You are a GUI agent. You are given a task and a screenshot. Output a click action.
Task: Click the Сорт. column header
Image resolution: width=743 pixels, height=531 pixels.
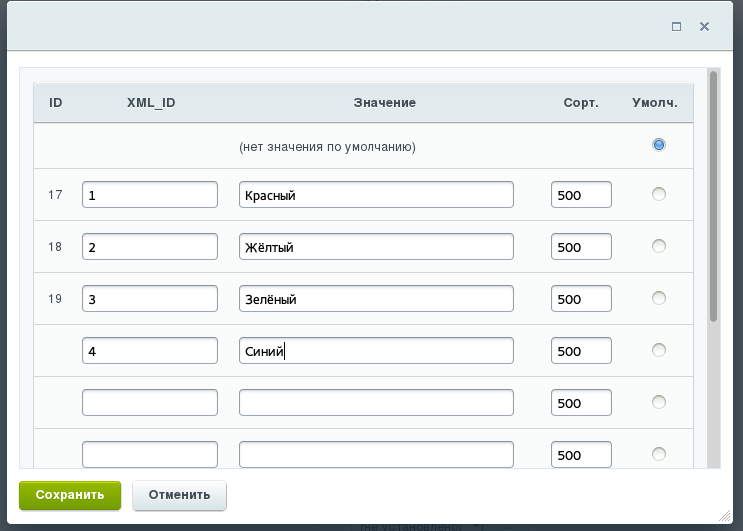(x=581, y=103)
